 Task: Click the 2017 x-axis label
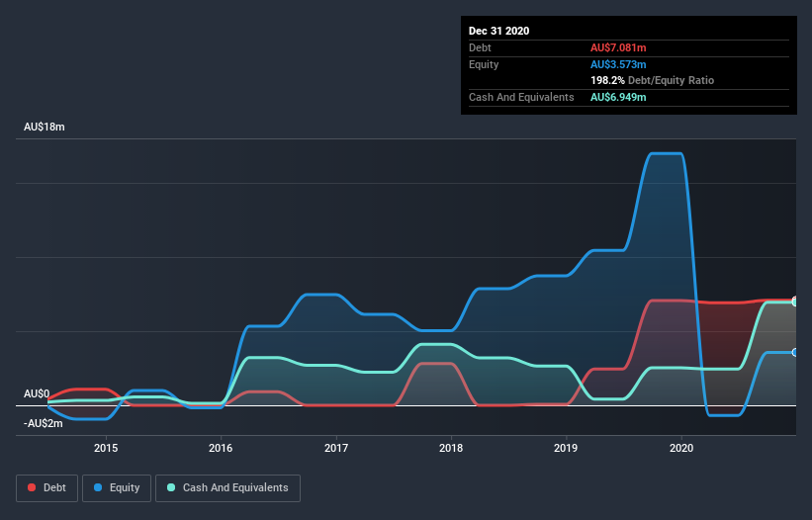[336, 448]
